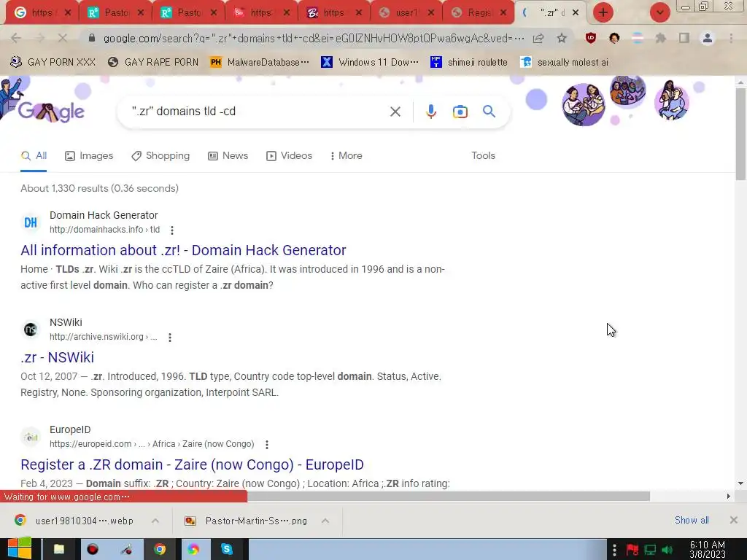The width and height of the screenshot is (747, 560).
Task: Open Windows 11 Dow bookmark
Action: [x=370, y=63]
